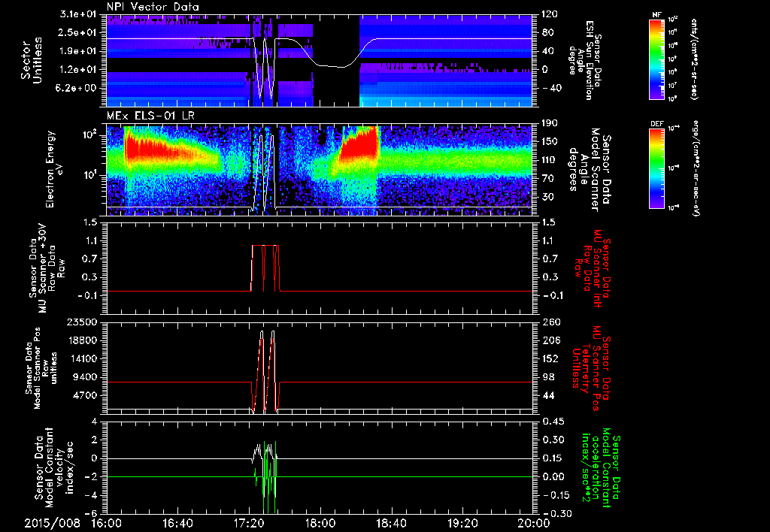Click the '206' telemetry tick value
Image resolution: width=770 pixels, height=532 pixels.
[550, 340]
